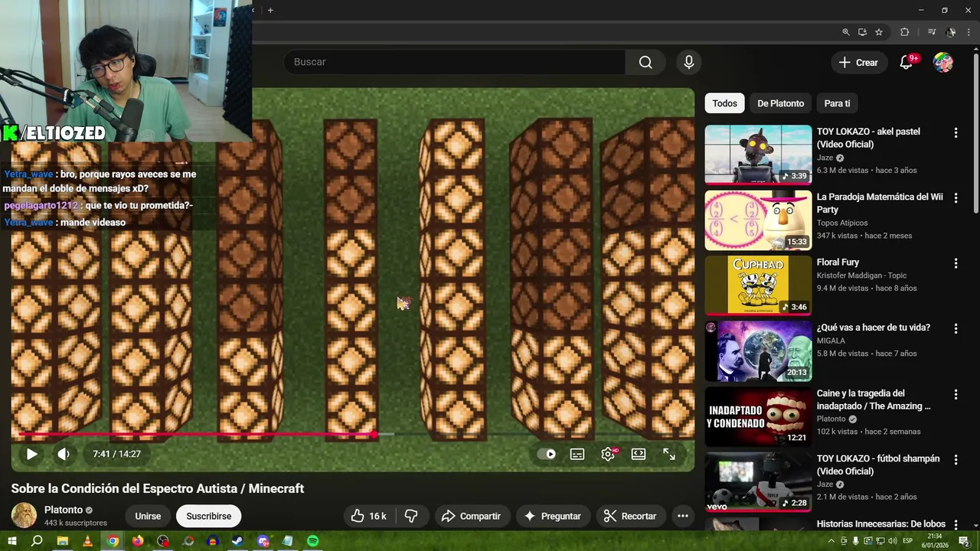Click the Unirse membership button

[148, 516]
